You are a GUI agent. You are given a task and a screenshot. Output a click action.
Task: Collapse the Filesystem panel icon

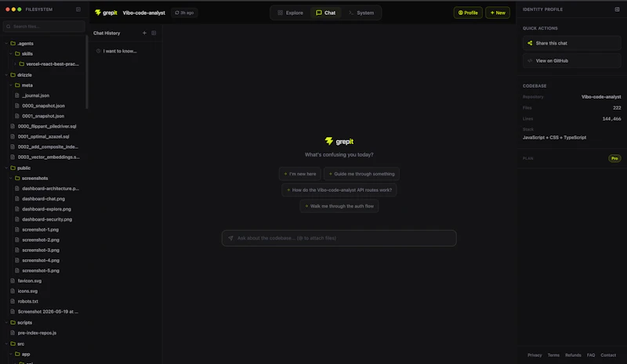coord(78,9)
